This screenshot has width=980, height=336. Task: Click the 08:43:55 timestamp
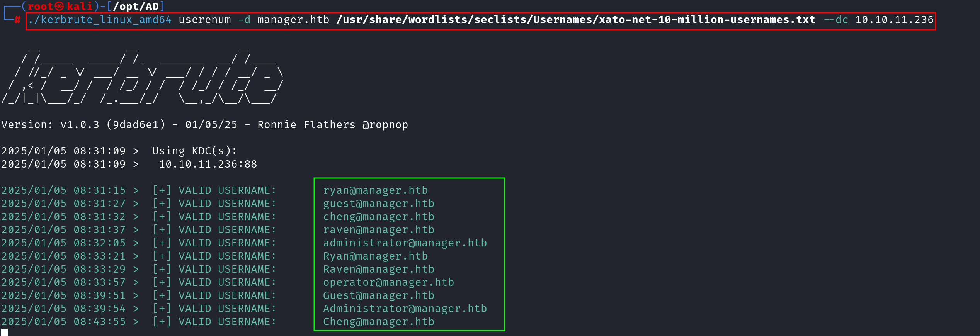point(99,322)
